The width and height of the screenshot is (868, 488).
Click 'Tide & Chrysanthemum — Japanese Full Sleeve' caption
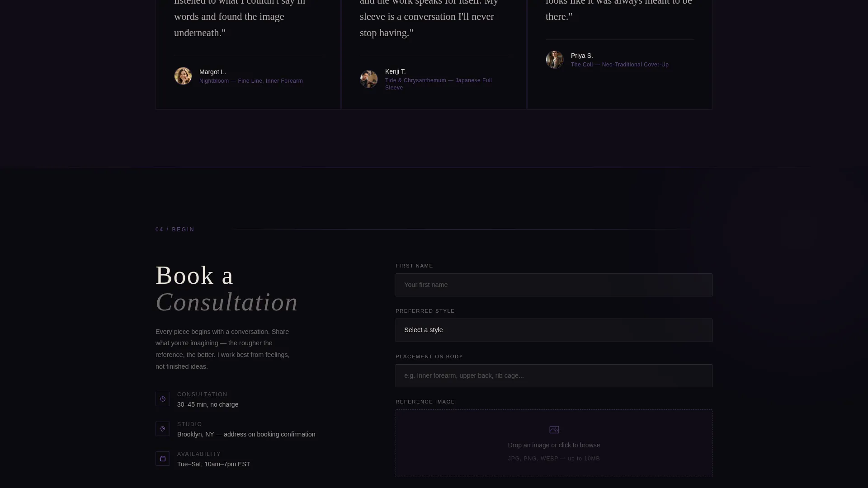coord(439,84)
